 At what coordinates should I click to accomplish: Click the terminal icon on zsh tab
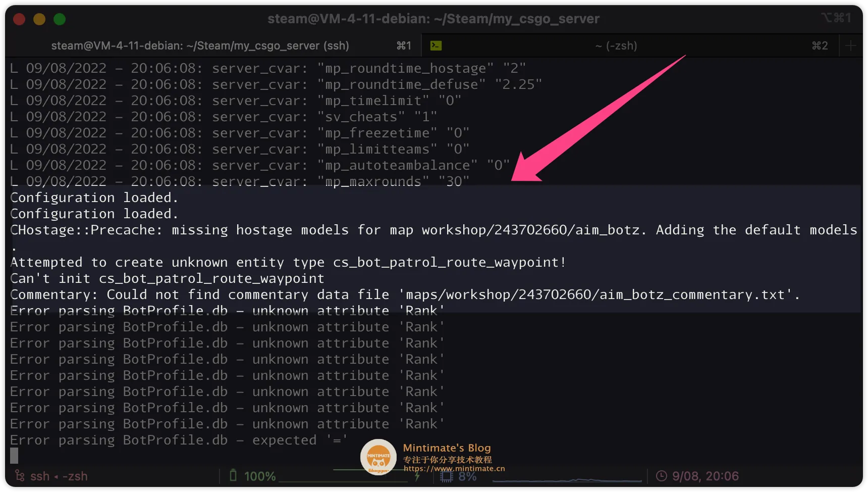(x=436, y=45)
